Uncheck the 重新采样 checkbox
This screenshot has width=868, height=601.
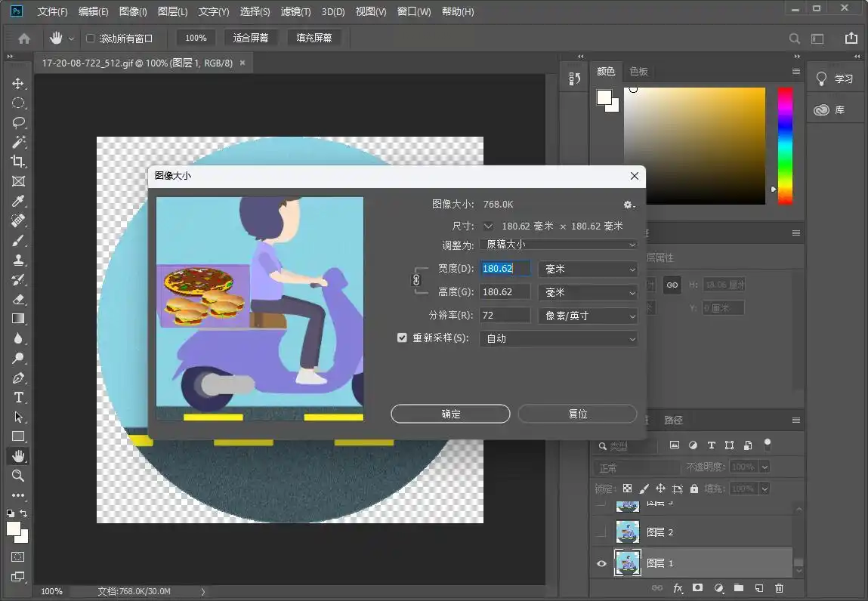pos(402,338)
